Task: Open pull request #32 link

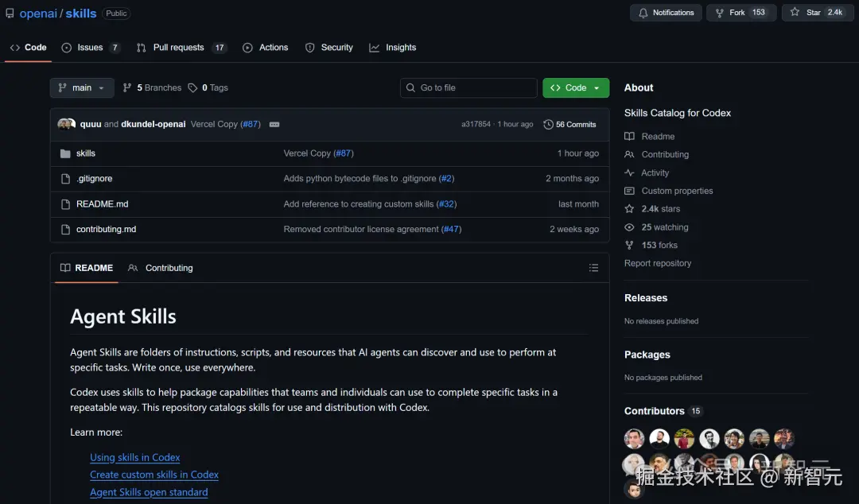Action: (x=446, y=204)
